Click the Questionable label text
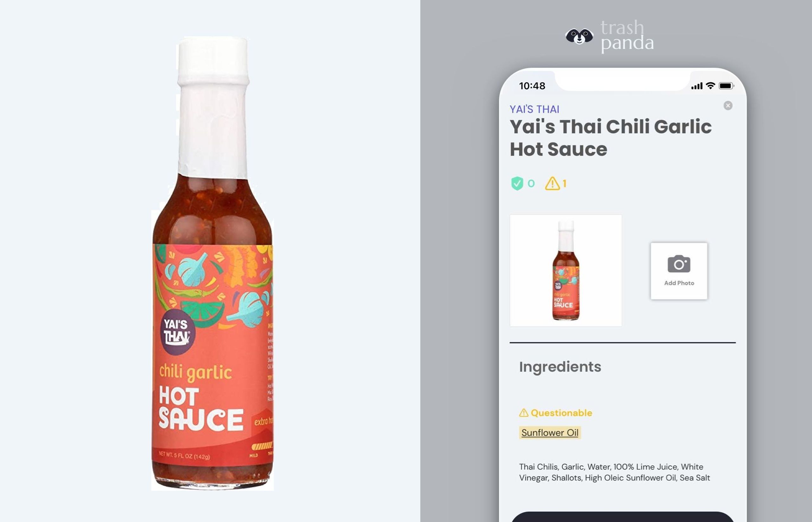 (x=561, y=413)
